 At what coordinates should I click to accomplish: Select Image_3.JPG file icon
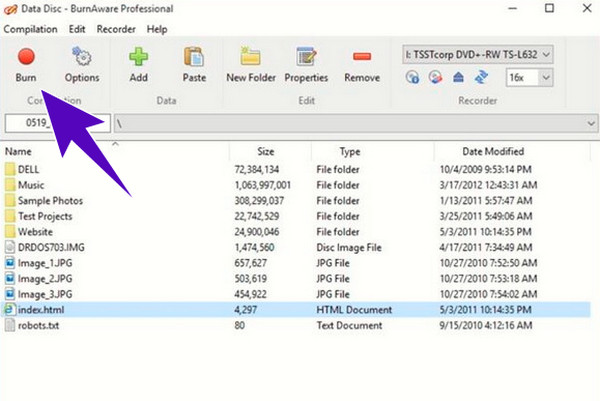(x=10, y=294)
